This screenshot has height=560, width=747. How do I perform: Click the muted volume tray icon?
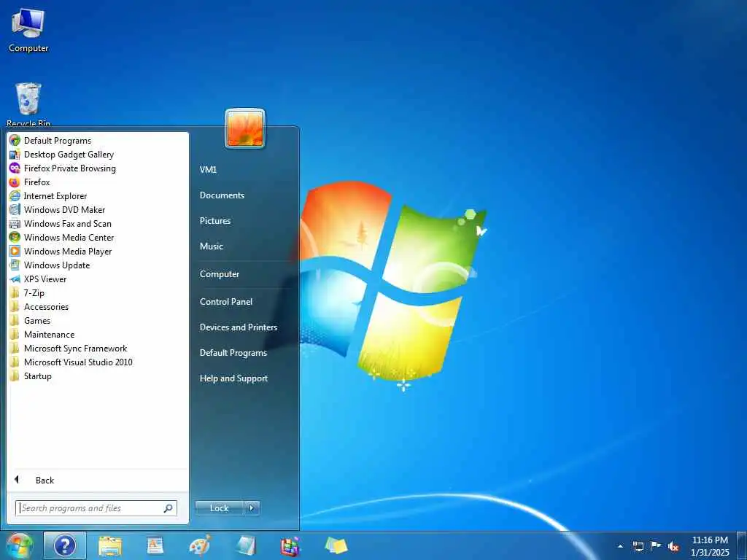coord(673,547)
